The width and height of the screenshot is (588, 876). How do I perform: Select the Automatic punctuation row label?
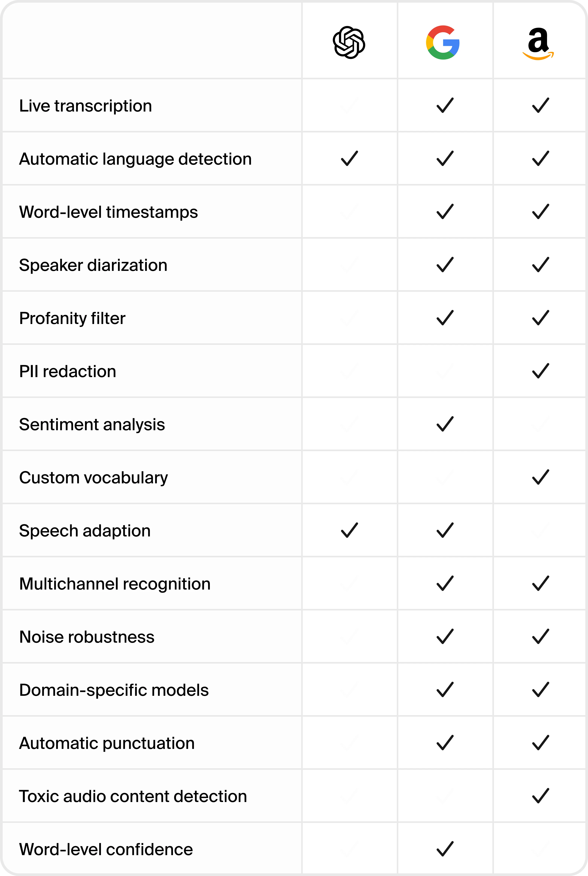coord(107,744)
